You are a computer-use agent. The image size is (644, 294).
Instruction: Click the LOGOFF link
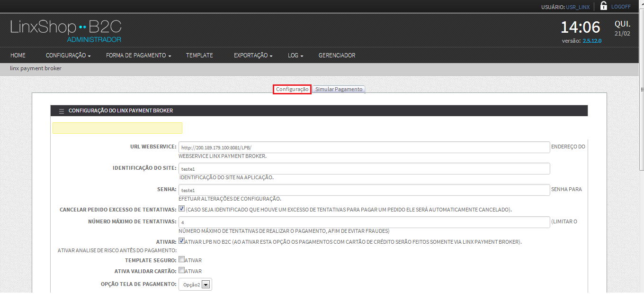[621, 7]
